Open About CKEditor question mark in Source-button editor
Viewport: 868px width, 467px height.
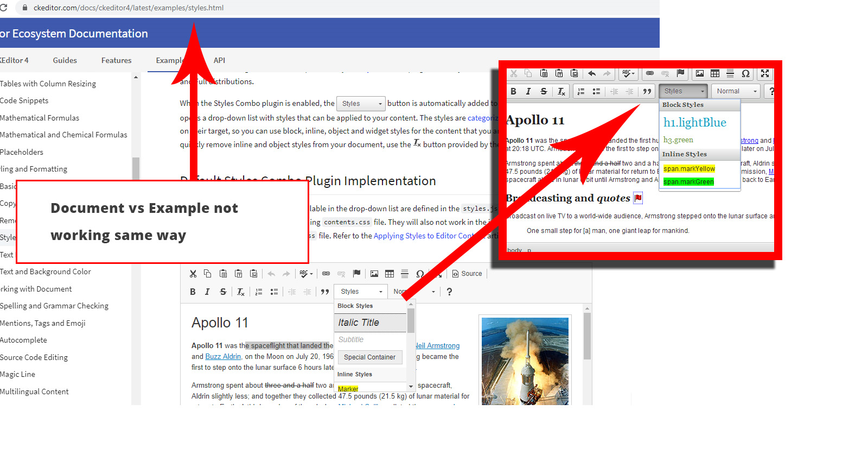[449, 292]
